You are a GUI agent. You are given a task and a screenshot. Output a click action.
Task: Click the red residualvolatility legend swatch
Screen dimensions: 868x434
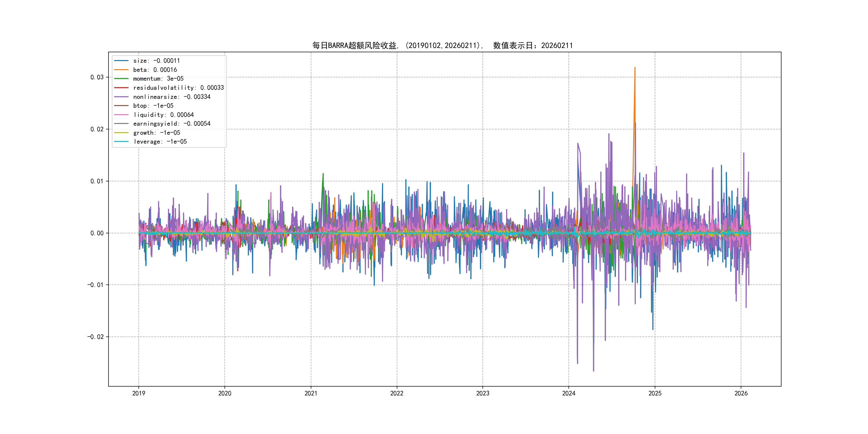tap(121, 88)
